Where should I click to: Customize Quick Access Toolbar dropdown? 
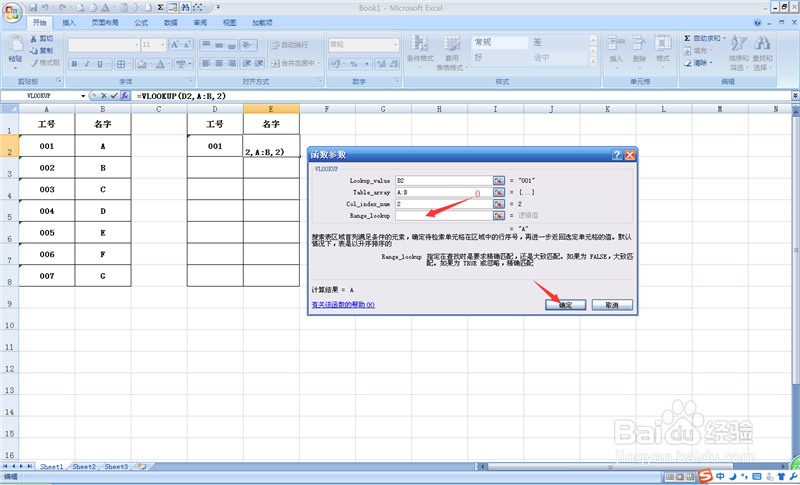218,8
